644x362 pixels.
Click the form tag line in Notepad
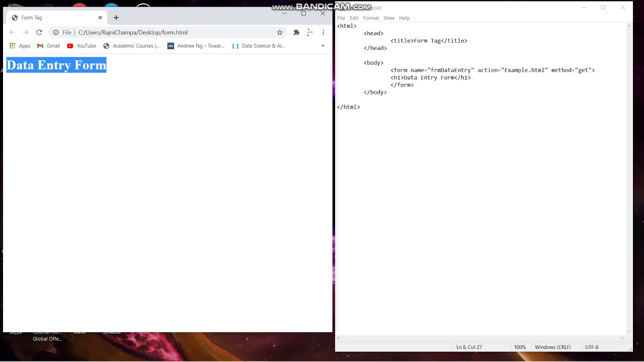point(493,70)
